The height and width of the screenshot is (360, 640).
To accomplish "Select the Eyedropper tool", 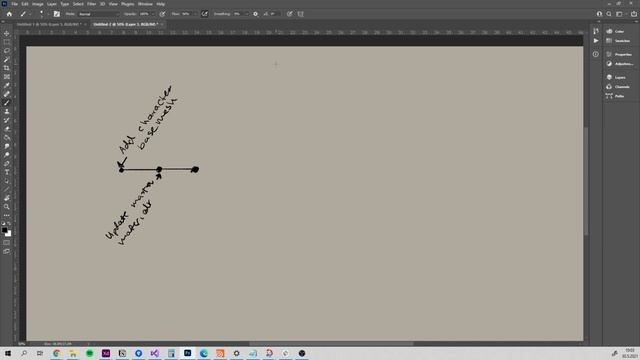I will pyautogui.click(x=7, y=85).
